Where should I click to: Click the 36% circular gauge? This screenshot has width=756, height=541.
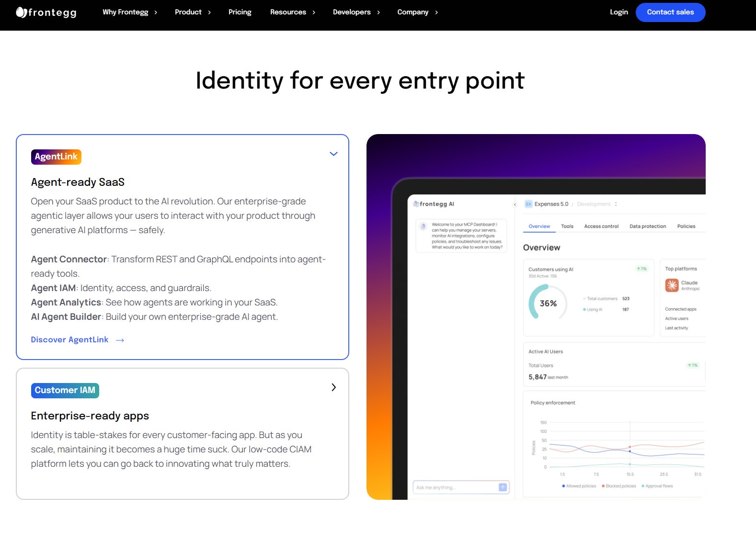(548, 303)
